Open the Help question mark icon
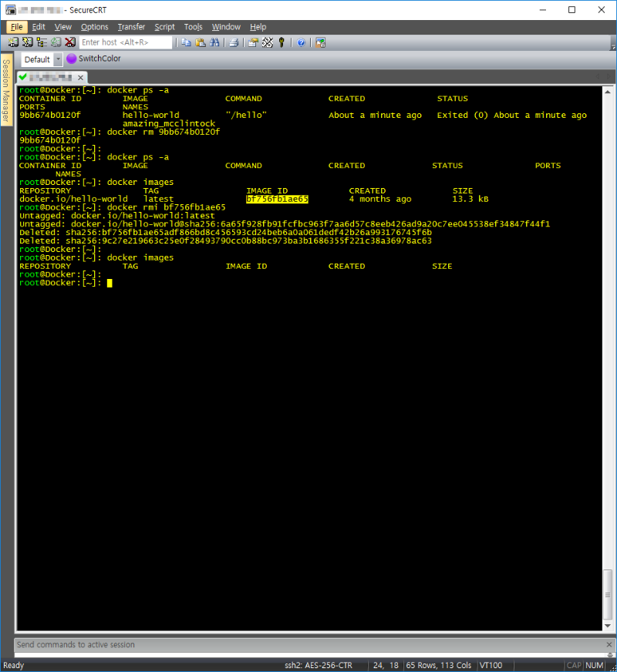 pos(301,42)
